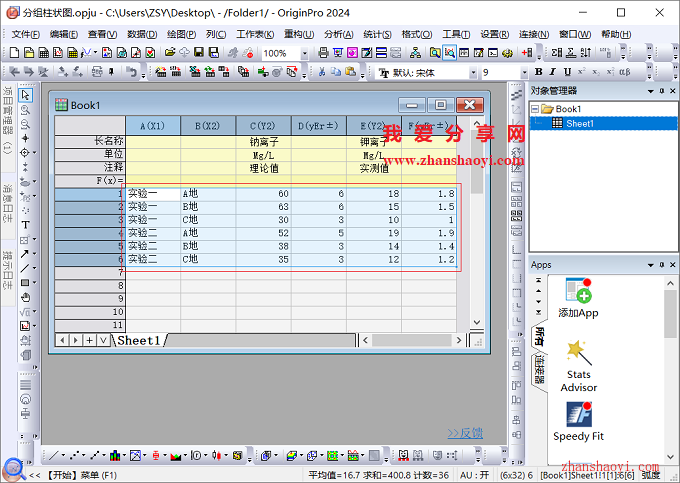
Task: Click the Add New Columns icon
Action: (x=527, y=52)
